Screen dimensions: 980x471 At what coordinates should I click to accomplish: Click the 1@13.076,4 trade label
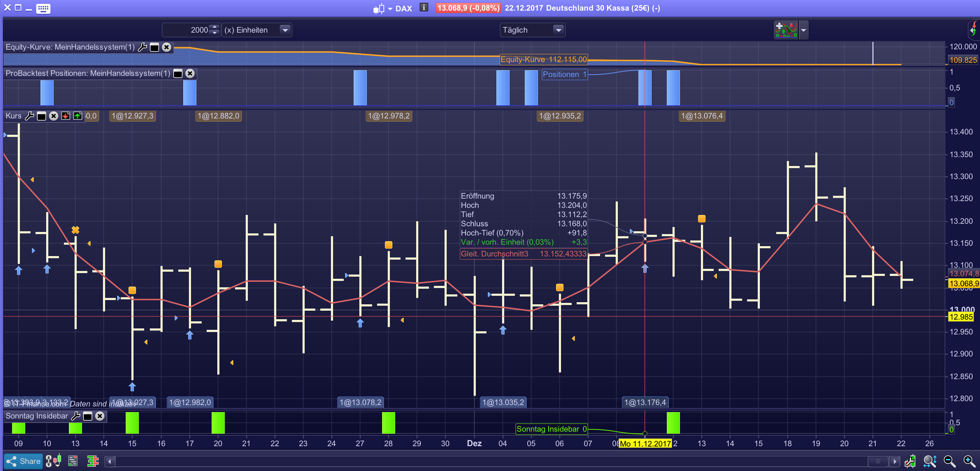coord(702,116)
